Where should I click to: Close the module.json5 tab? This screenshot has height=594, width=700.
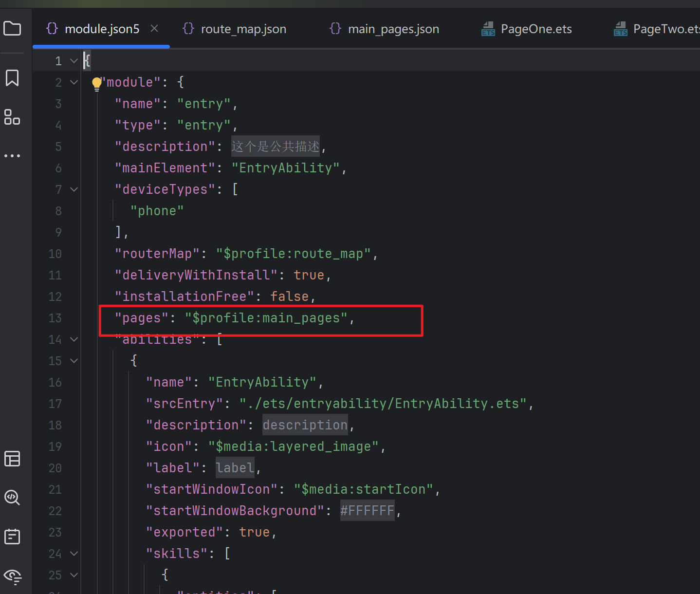point(154,29)
